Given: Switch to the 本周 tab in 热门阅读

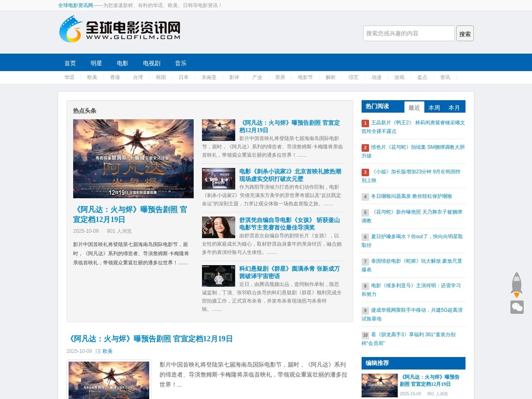Looking at the screenshot, I should coord(434,108).
